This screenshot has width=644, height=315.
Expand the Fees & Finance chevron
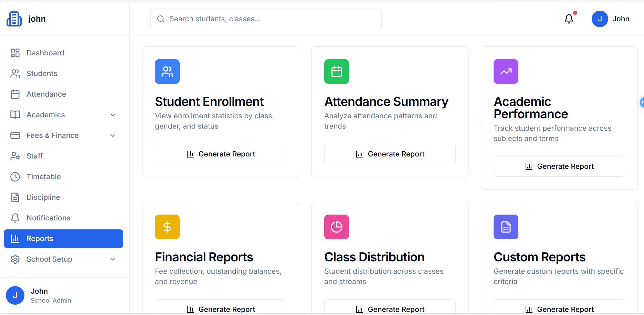click(x=113, y=135)
